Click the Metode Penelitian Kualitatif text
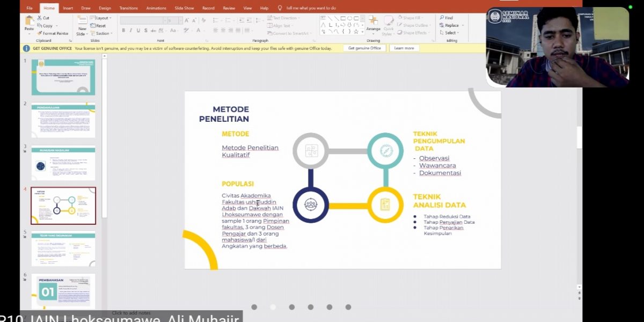This screenshot has width=644, height=322. click(250, 151)
